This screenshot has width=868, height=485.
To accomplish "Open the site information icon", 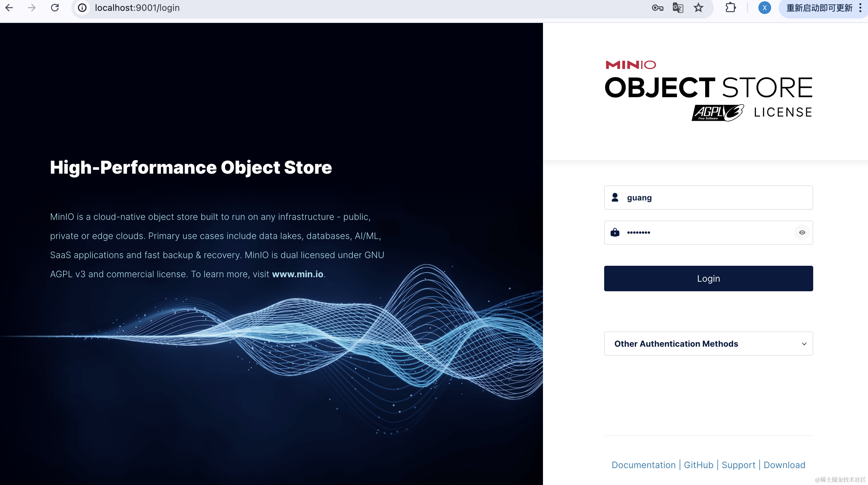I will pyautogui.click(x=82, y=8).
